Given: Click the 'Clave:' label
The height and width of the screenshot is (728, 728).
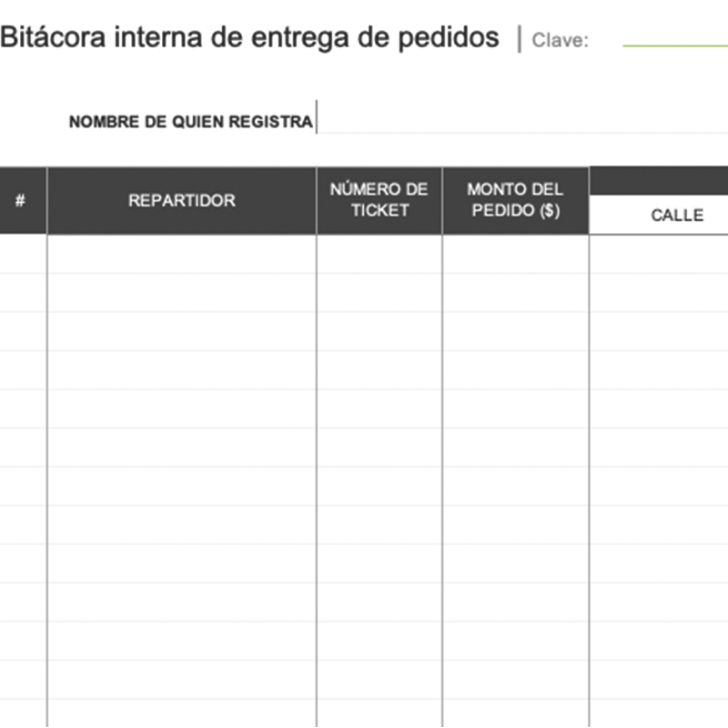Looking at the screenshot, I should click(x=560, y=40).
